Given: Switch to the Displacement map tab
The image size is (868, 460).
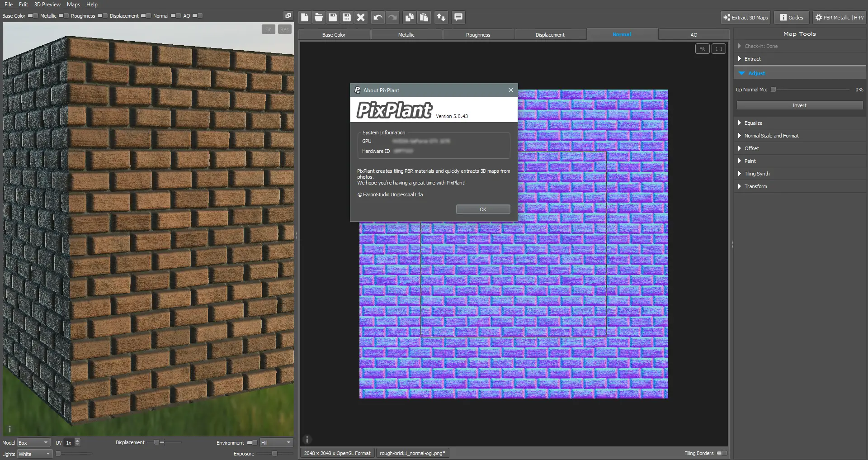Looking at the screenshot, I should [x=550, y=35].
